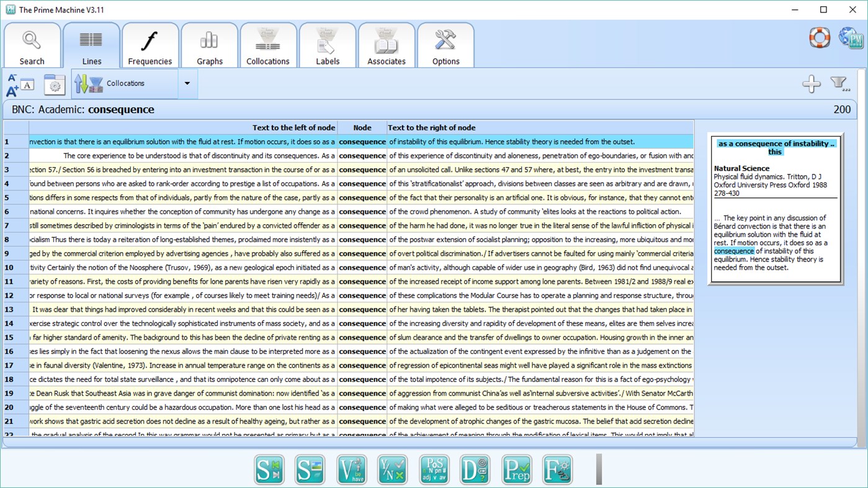Screen dimensions: 868x488
Task: Open the Associates tab
Action: 387,45
